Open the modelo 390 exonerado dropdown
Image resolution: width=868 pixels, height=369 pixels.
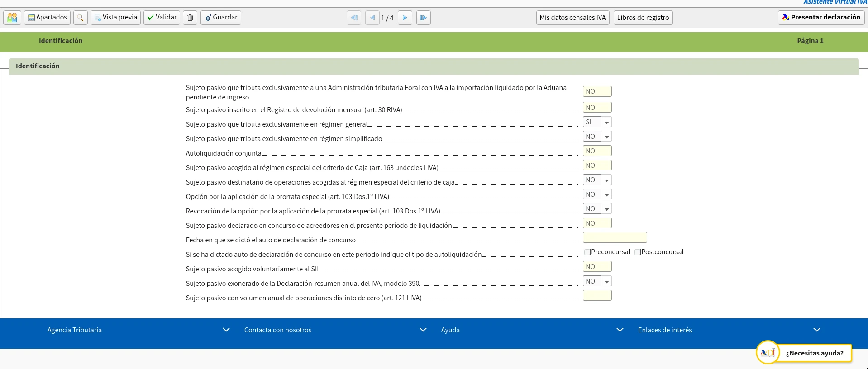pos(606,281)
